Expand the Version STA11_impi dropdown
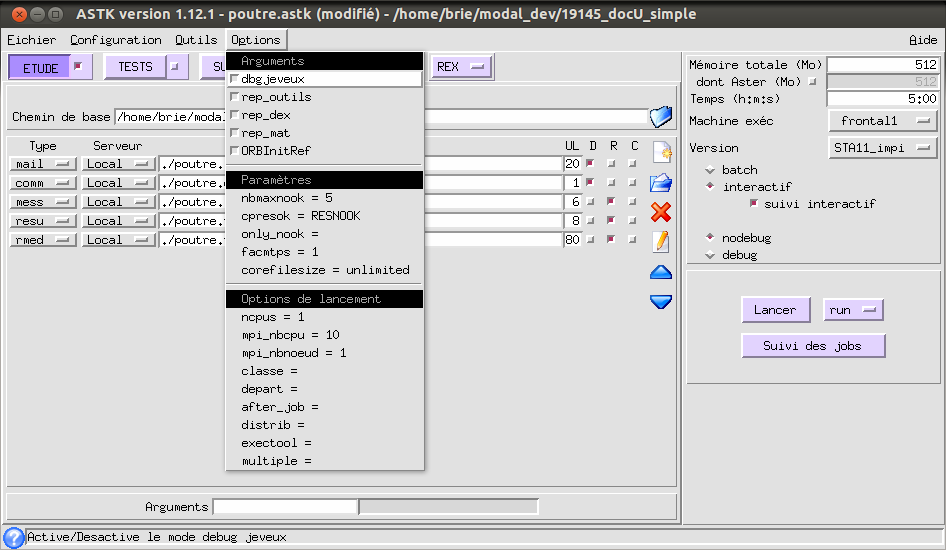The image size is (946, 550). click(x=882, y=148)
